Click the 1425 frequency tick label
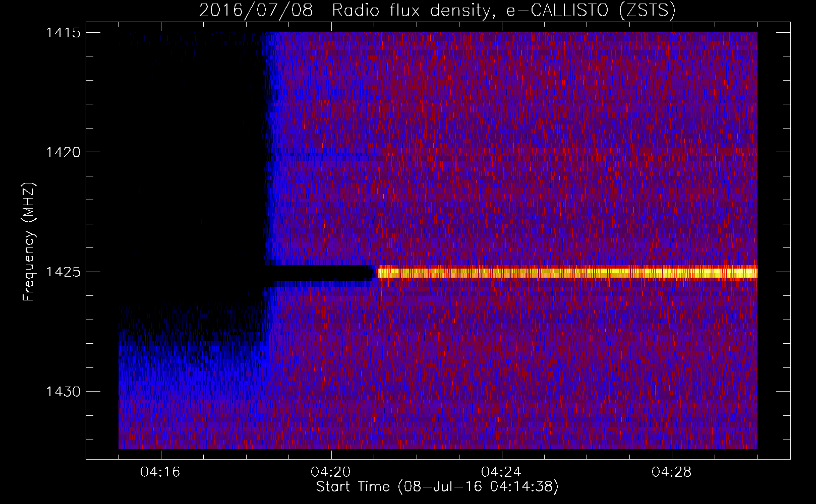The height and width of the screenshot is (504, 816). click(63, 272)
